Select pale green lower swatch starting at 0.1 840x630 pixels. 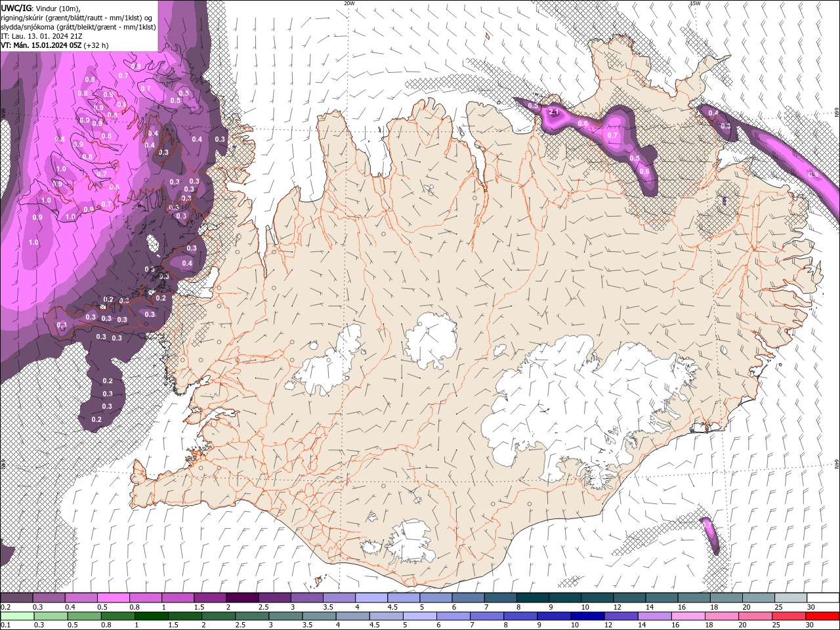17,616
